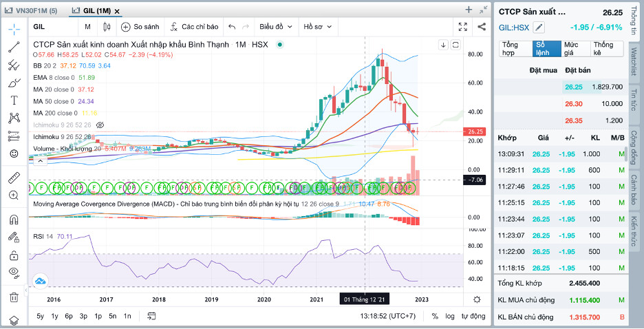Select the crosshair cursor tool
This screenshot has width=644, height=329.
pos(14,29)
